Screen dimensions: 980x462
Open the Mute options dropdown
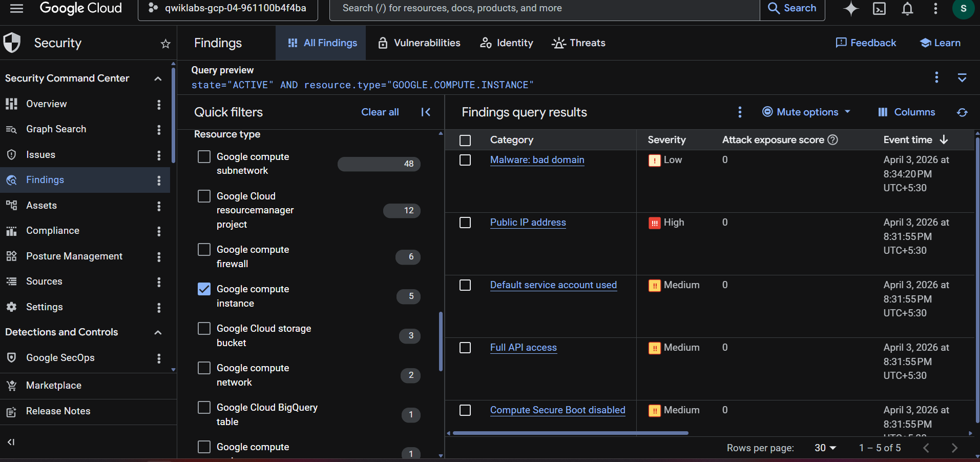[806, 112]
